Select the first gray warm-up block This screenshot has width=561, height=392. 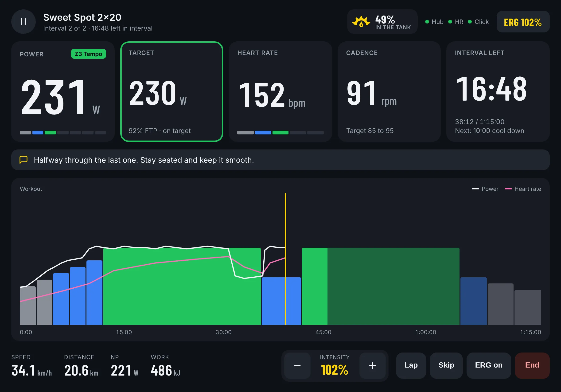(x=28, y=306)
